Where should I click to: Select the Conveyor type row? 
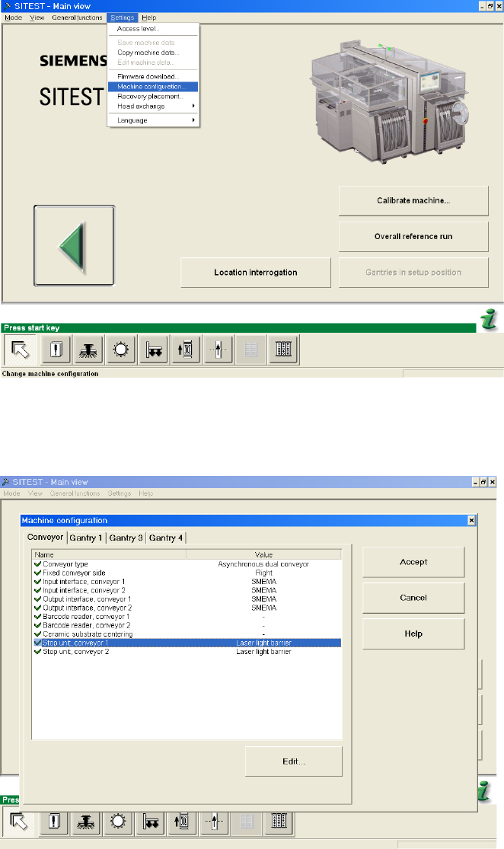click(187, 564)
